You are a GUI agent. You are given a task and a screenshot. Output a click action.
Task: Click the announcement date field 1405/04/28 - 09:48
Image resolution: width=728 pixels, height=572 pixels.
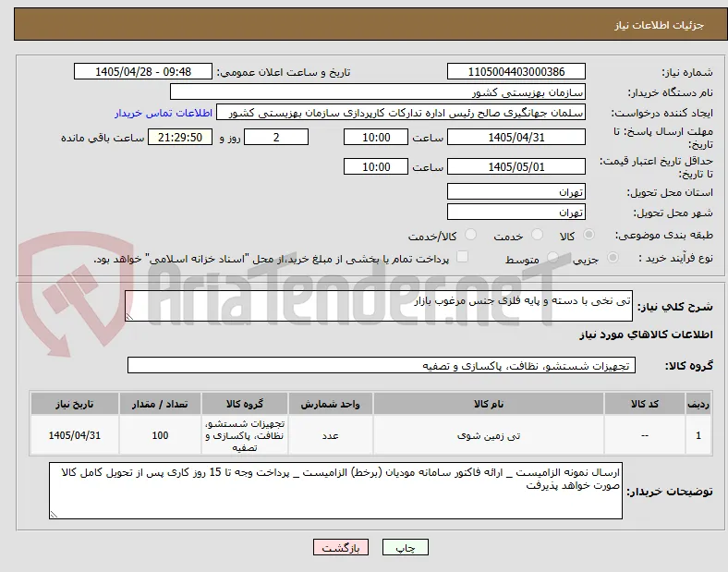pos(143,71)
